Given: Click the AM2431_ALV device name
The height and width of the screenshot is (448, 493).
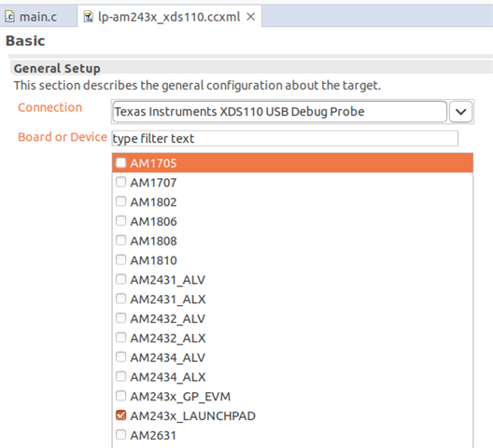Looking at the screenshot, I should coord(167,280).
